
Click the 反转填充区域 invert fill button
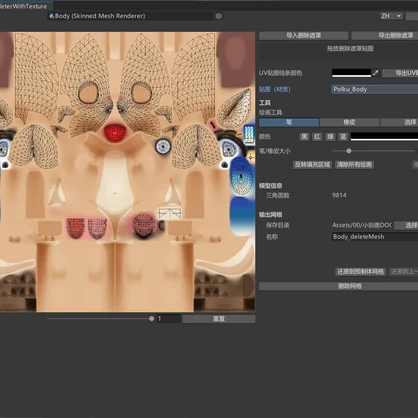[312, 164]
